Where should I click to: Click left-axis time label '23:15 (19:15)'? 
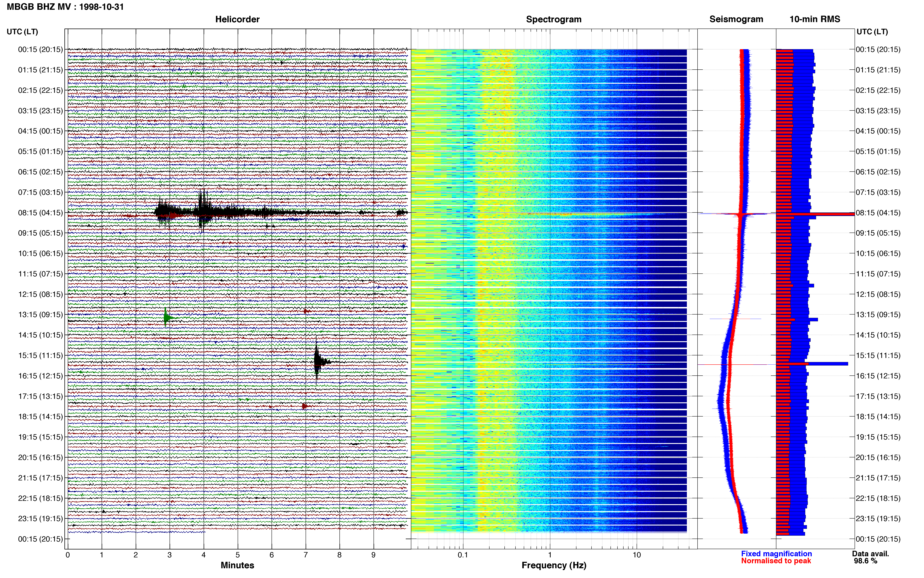tap(40, 519)
